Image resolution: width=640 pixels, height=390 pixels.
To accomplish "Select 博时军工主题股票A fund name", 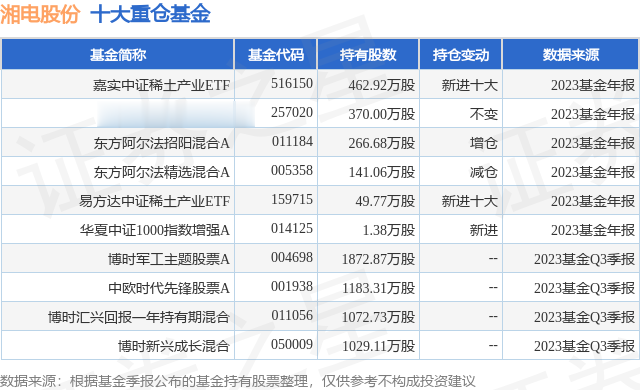I will (169, 259).
